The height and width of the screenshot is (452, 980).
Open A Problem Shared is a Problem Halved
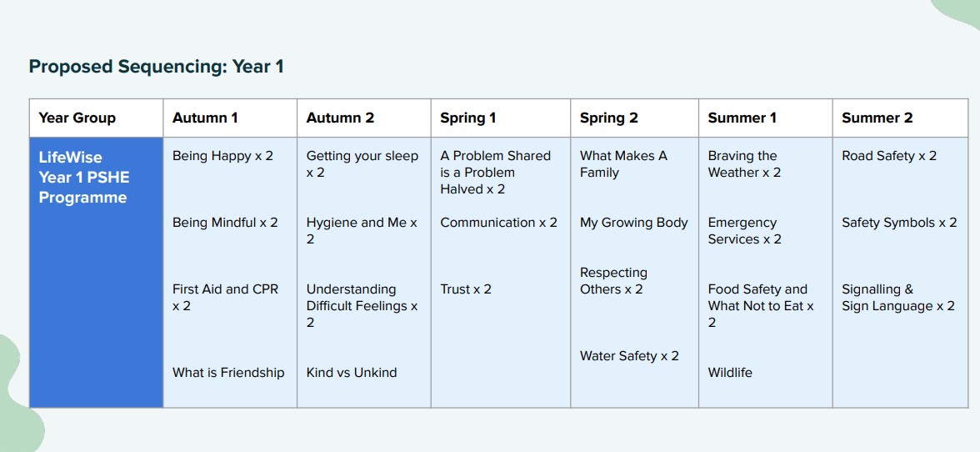[x=495, y=173]
